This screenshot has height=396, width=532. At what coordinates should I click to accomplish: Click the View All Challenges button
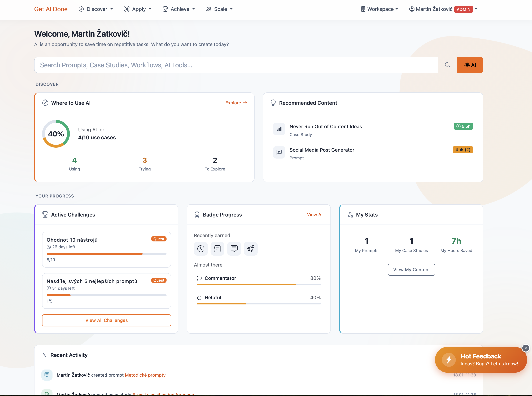[x=107, y=320]
